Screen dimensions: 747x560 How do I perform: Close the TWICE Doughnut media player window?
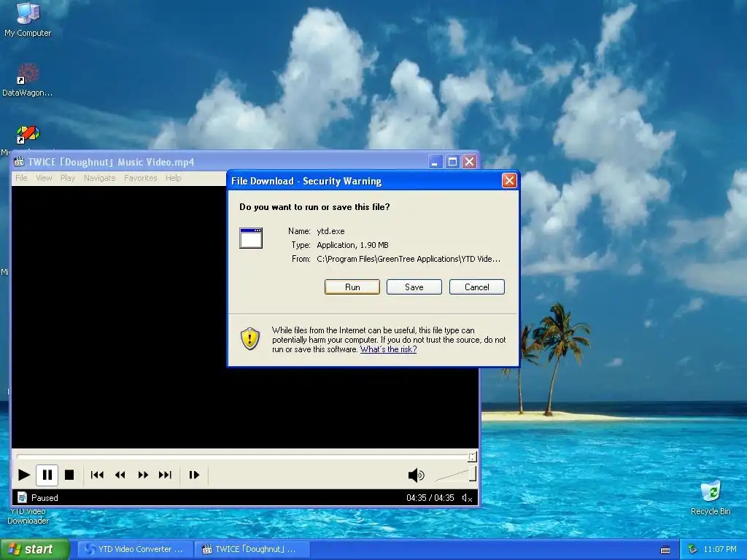pyautogui.click(x=469, y=162)
